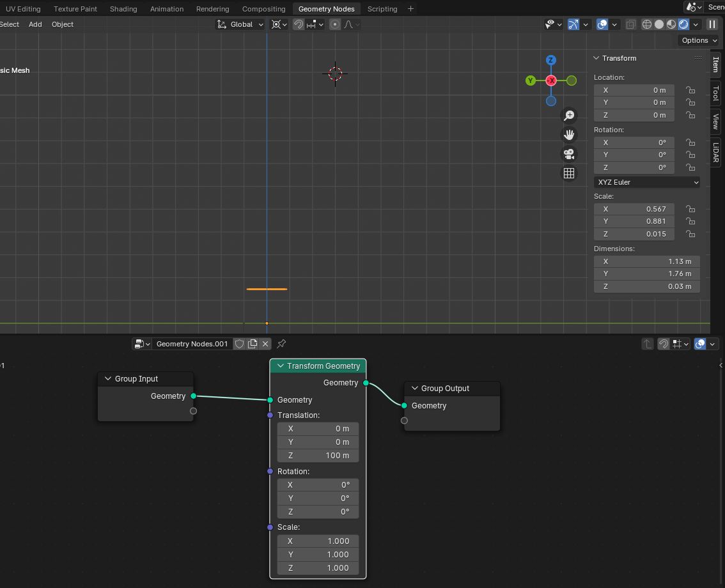Toggle node editor overlays button
Screen dimensions: 725x588
click(x=700, y=344)
